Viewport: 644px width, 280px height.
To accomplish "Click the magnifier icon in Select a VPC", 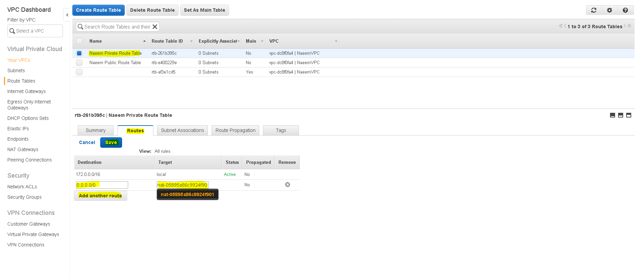I will 12,31.
